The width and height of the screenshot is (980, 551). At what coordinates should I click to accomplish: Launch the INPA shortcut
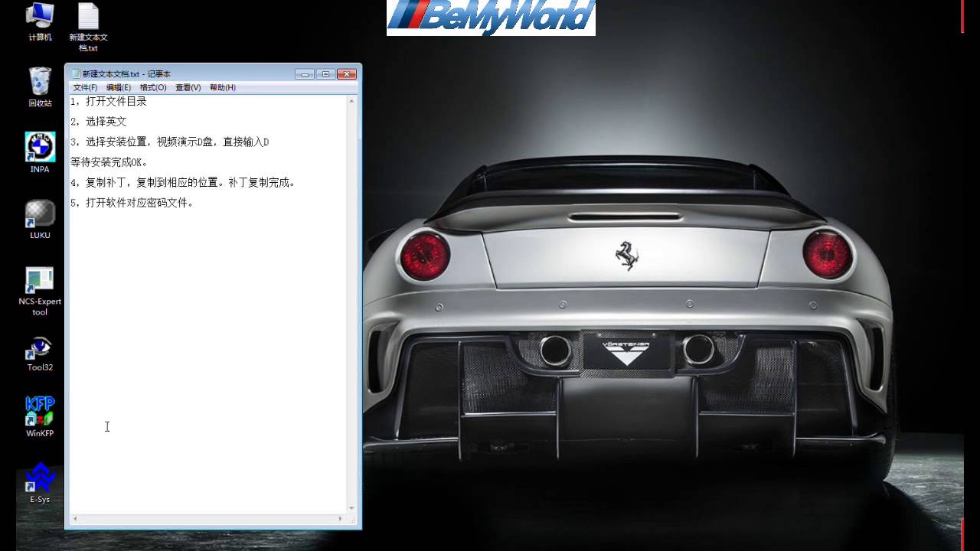pyautogui.click(x=40, y=152)
